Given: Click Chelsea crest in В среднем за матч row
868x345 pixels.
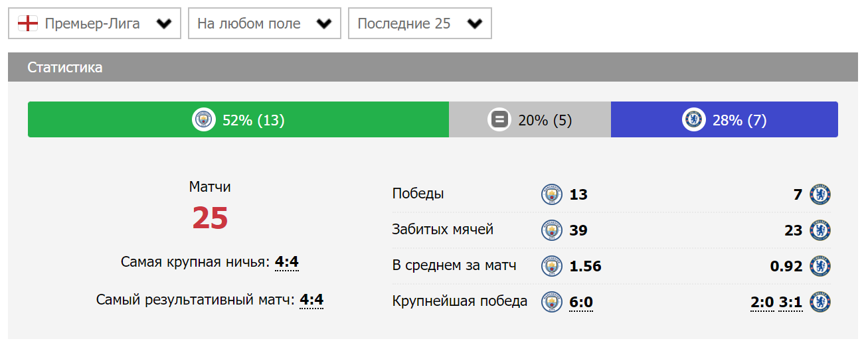Looking at the screenshot, I should coord(821,266).
